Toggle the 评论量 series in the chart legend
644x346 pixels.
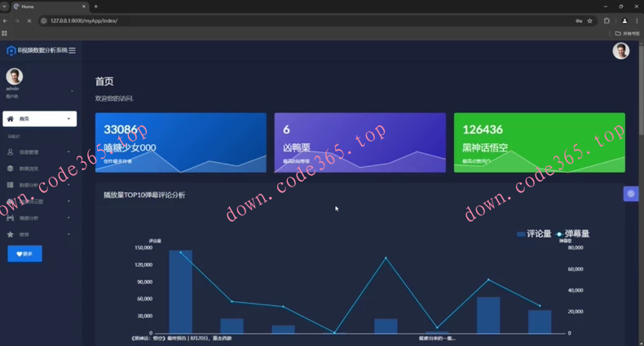pyautogui.click(x=535, y=234)
